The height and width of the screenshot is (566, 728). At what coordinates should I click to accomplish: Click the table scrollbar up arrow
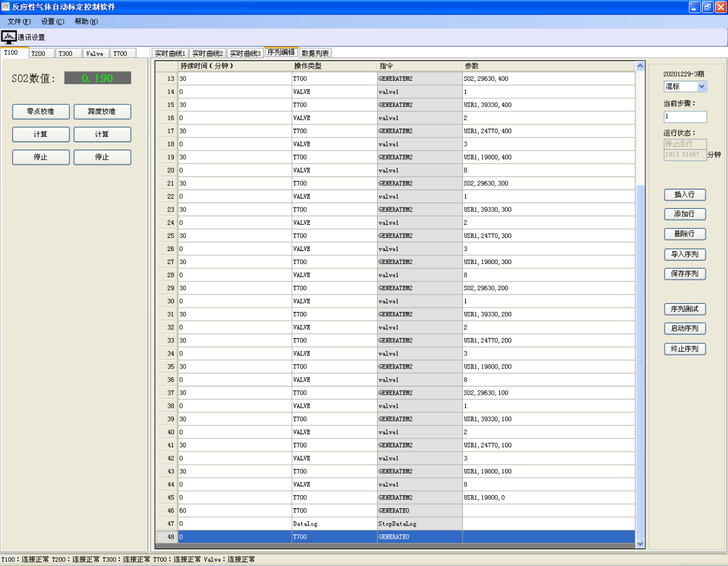pos(640,66)
